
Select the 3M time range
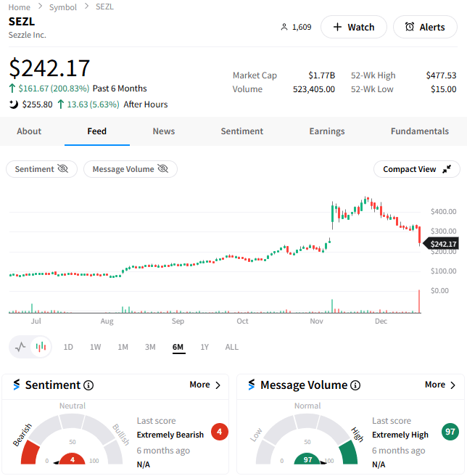tap(150, 347)
